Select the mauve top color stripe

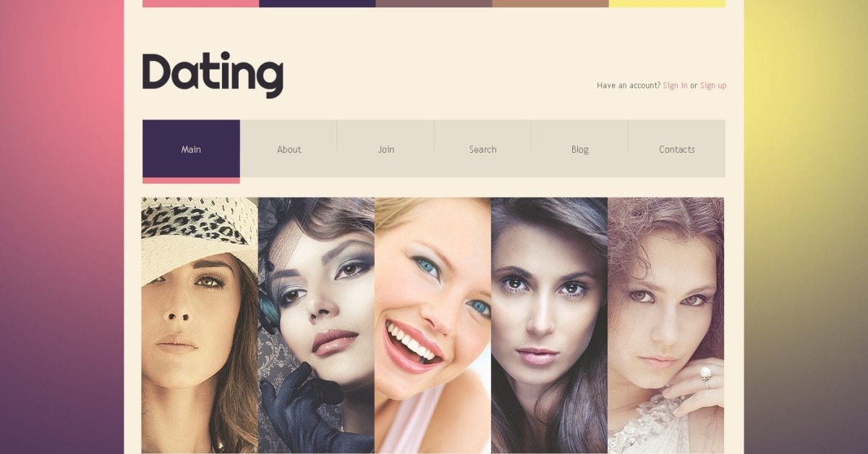(434, 4)
